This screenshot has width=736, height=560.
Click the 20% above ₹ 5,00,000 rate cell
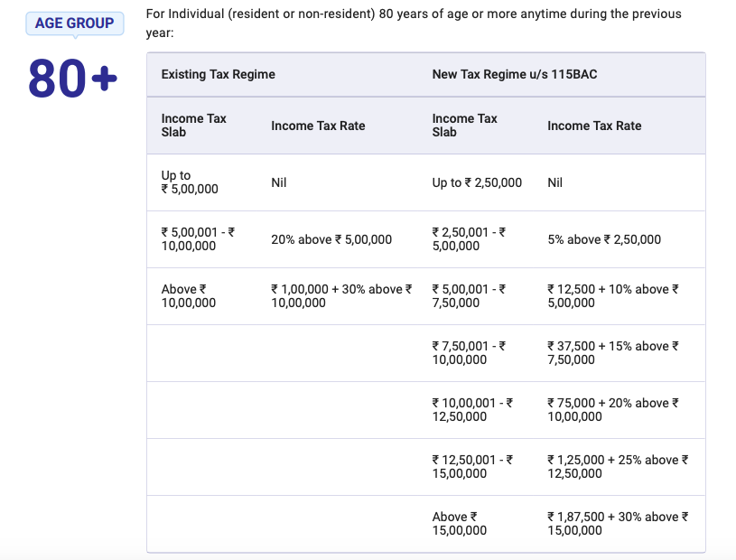[331, 239]
